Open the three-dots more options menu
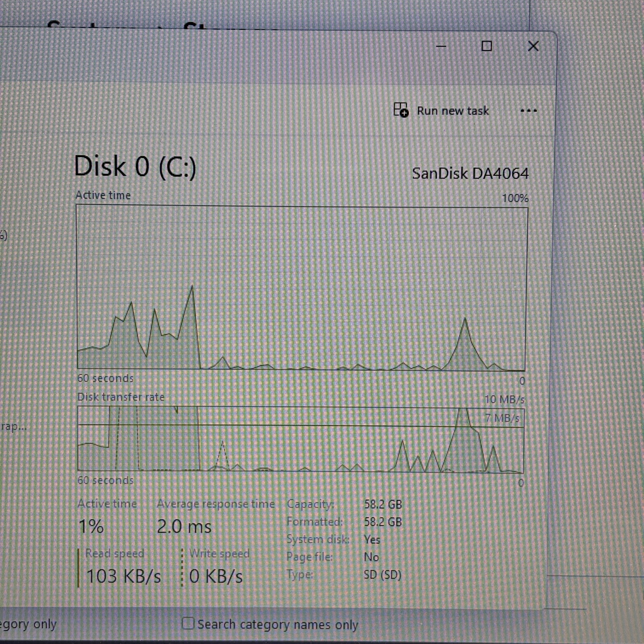Image resolution: width=644 pixels, height=644 pixels. [529, 110]
